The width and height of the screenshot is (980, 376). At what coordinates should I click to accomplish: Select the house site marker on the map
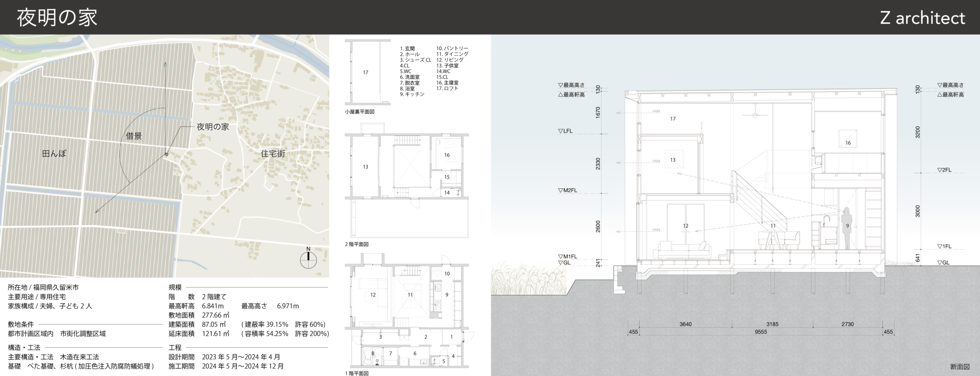point(166,154)
